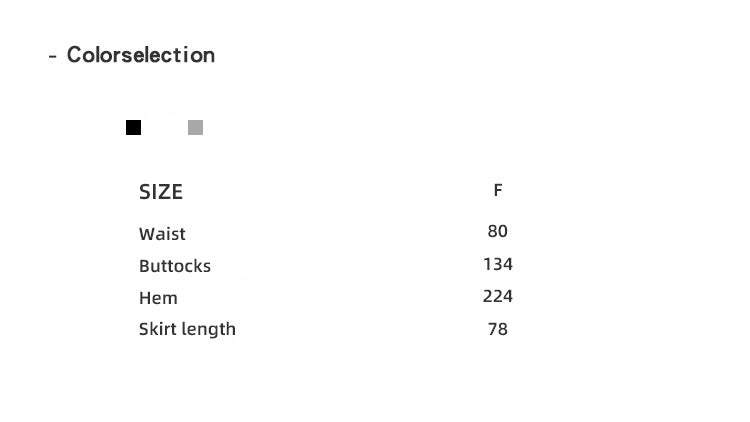Click the capital C in Colorselection
Screen dimensions: 750x422
point(74,55)
